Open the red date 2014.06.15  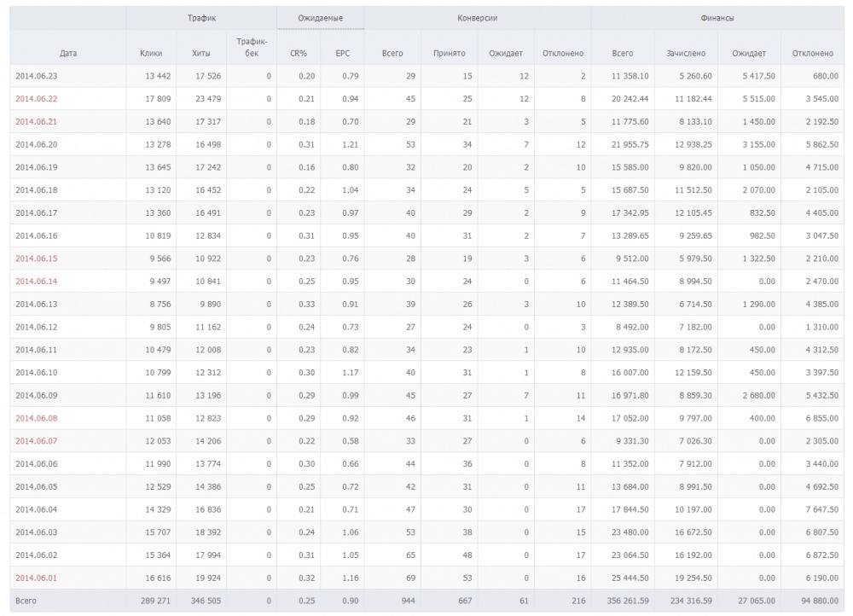[37, 259]
